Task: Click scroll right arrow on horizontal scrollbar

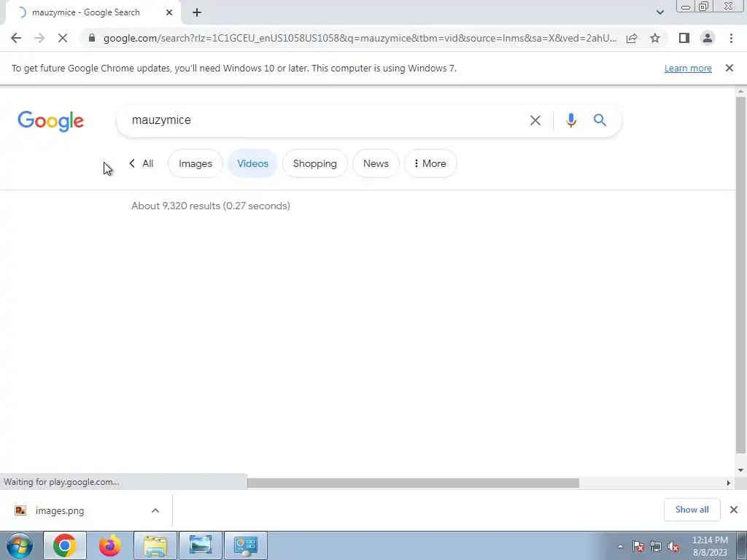Action: coord(729,483)
